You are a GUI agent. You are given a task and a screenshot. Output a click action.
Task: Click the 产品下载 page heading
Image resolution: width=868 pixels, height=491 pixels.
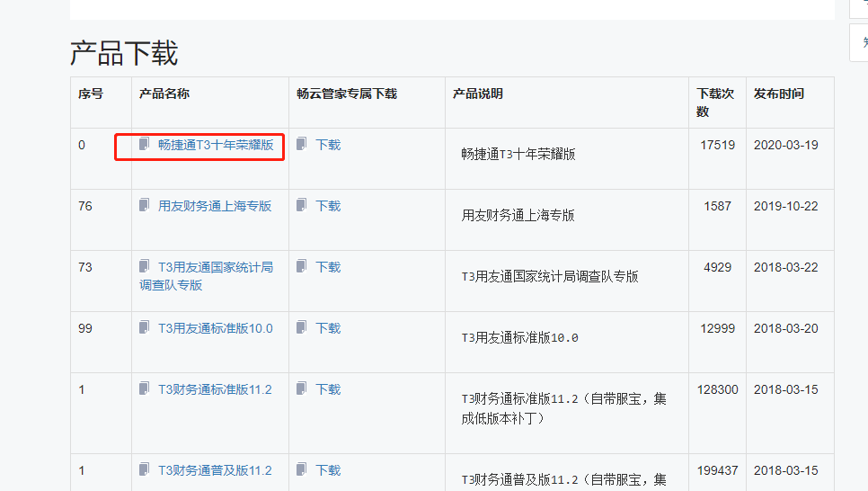tap(124, 54)
